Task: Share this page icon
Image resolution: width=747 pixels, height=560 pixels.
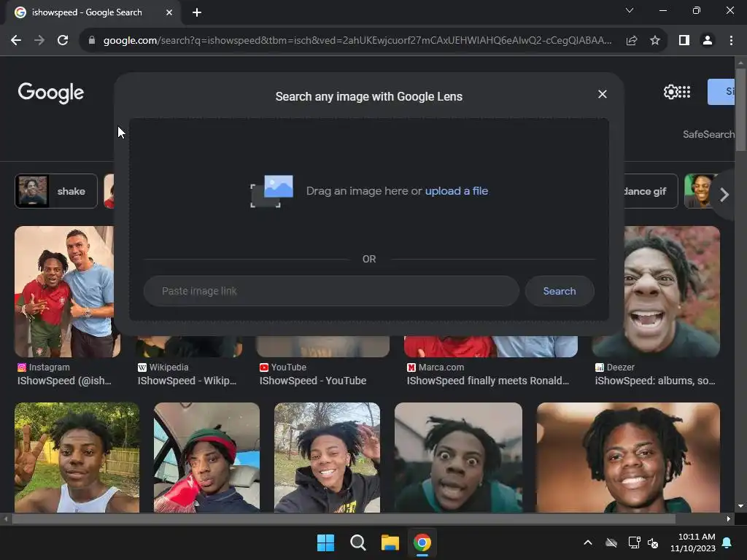Action: (x=632, y=41)
